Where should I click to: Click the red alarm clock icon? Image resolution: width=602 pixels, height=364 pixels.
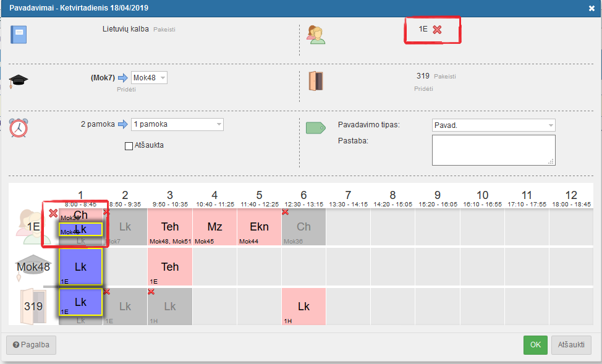pos(19,128)
